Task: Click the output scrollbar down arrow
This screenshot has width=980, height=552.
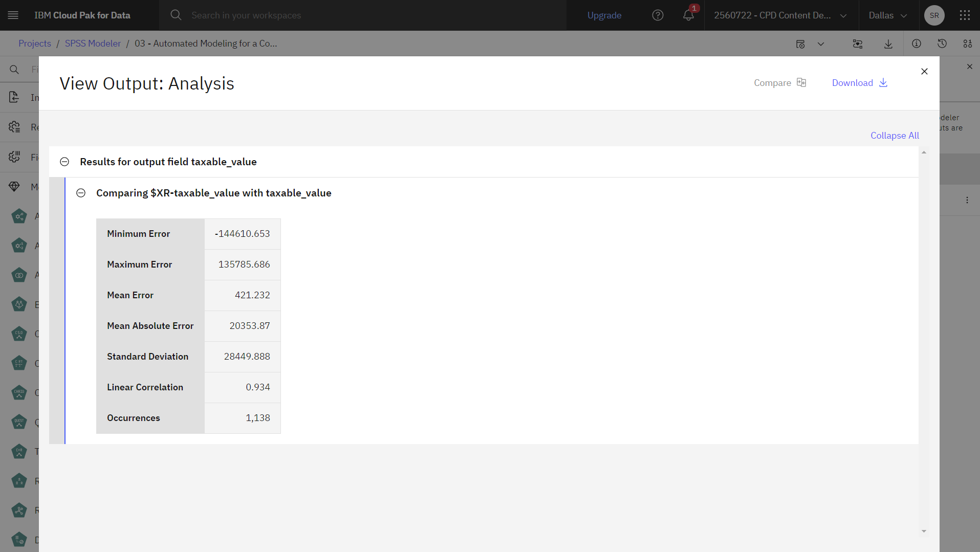Action: coord(924,531)
